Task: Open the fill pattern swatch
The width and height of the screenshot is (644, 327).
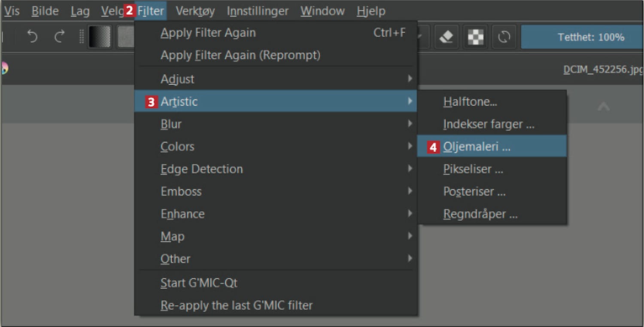Action: 126,37
